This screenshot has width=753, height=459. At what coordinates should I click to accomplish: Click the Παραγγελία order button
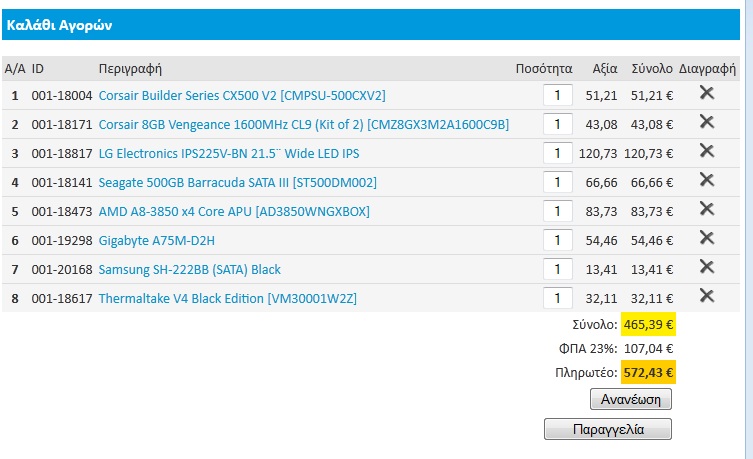pos(608,429)
